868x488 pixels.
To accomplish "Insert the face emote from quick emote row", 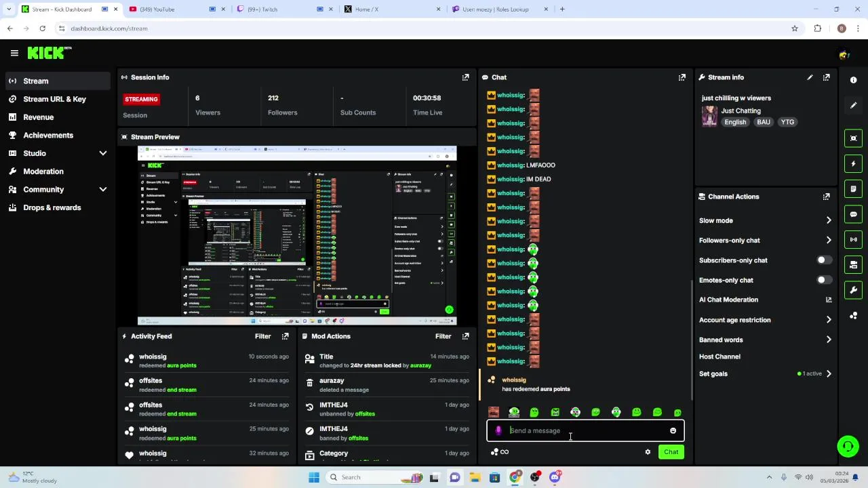I will click(494, 412).
